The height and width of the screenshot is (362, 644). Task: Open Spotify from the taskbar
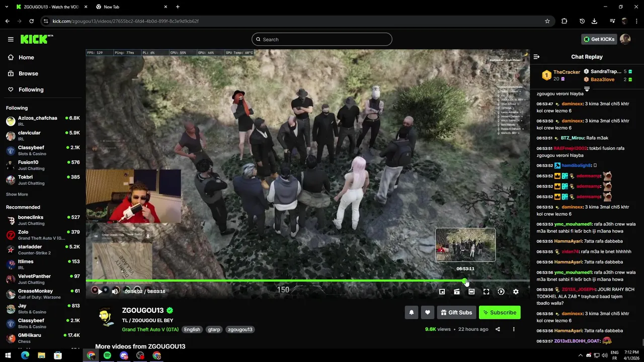(107, 355)
